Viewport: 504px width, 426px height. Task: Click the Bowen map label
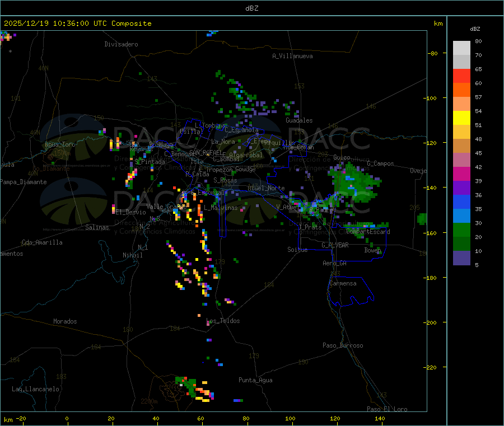click(372, 250)
